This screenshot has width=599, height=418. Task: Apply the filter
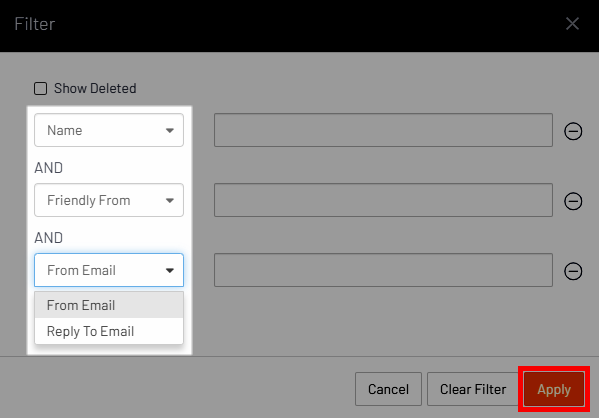tap(554, 389)
